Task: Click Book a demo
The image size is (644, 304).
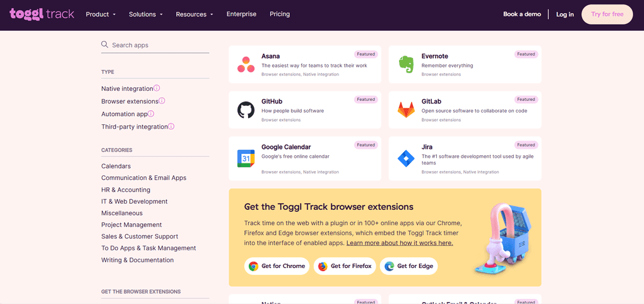Action: 522,14
